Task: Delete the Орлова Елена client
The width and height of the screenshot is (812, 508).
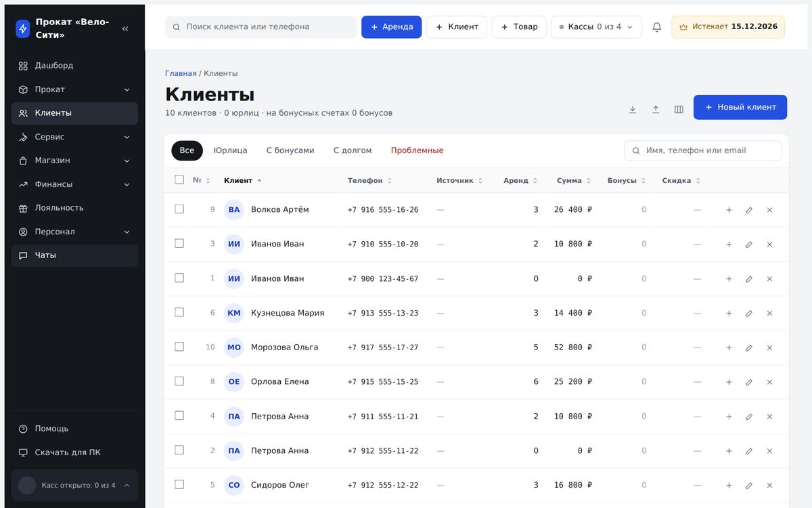Action: click(769, 382)
